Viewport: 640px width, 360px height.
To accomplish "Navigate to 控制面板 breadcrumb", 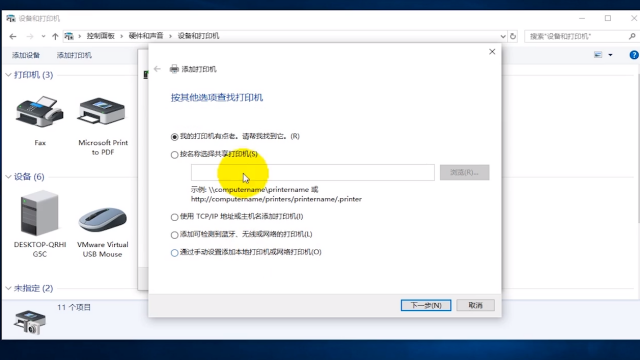I will pos(100,36).
